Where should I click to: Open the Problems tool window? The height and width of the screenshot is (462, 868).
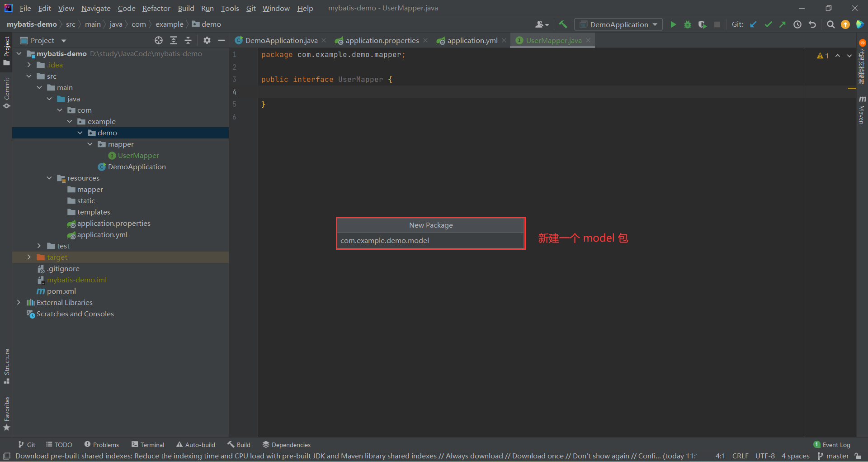click(101, 445)
